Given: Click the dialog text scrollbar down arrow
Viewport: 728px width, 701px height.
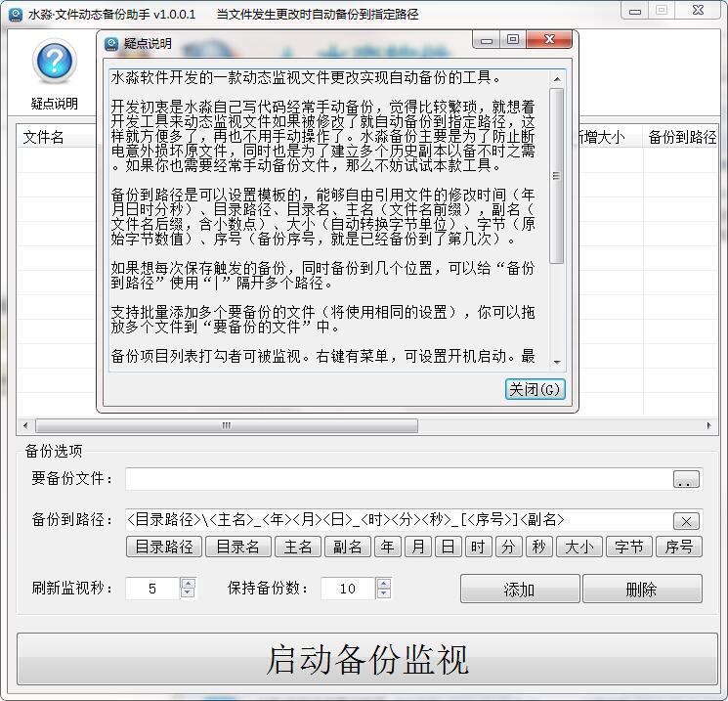Looking at the screenshot, I should click(x=557, y=362).
